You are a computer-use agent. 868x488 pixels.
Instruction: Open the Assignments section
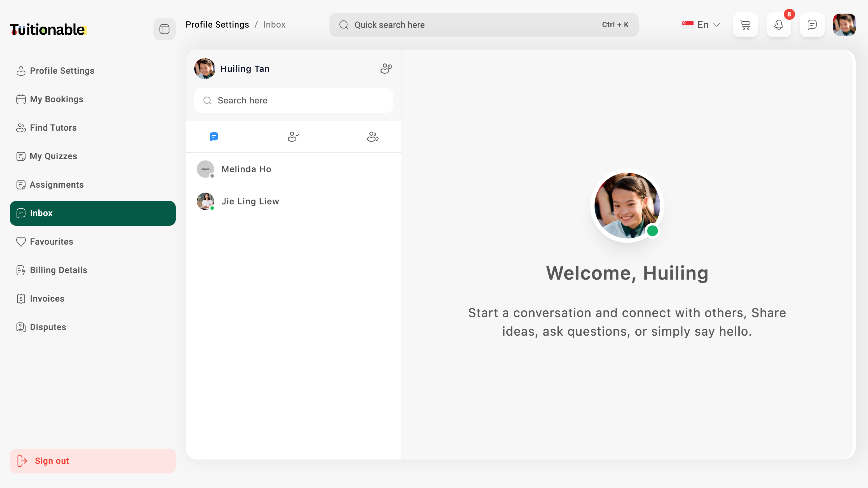[x=57, y=185]
